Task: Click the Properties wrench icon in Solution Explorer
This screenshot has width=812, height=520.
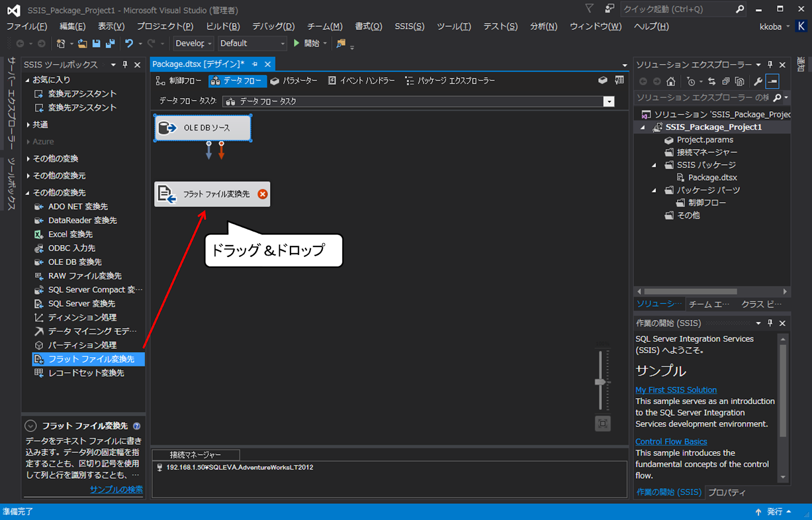Action: coord(758,81)
